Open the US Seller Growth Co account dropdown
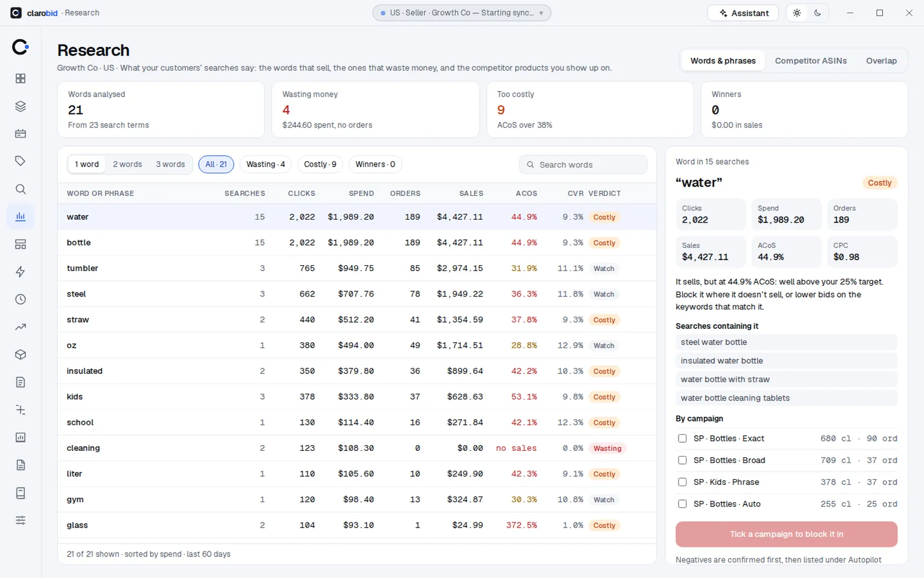Screen dimensions: 924x578 click(462, 13)
